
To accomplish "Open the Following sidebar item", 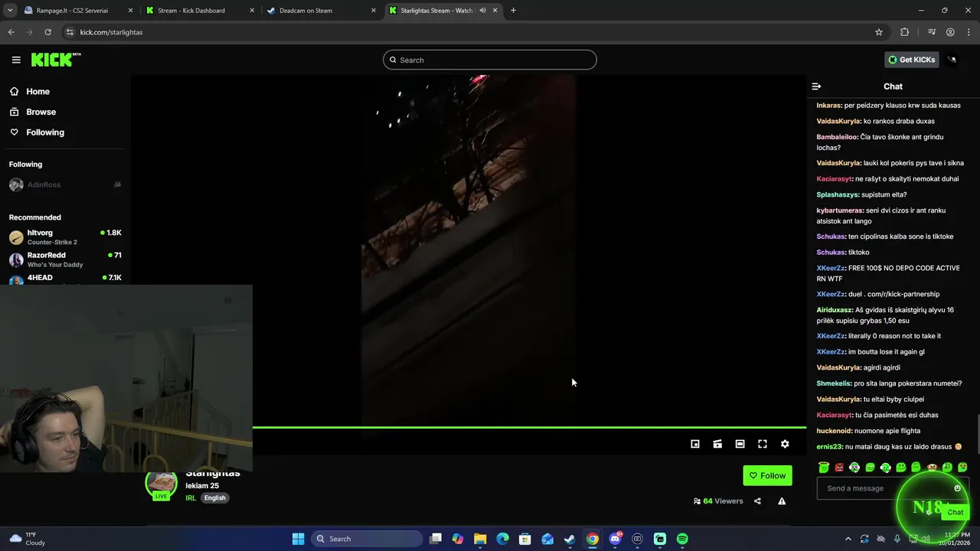I will coord(45,132).
